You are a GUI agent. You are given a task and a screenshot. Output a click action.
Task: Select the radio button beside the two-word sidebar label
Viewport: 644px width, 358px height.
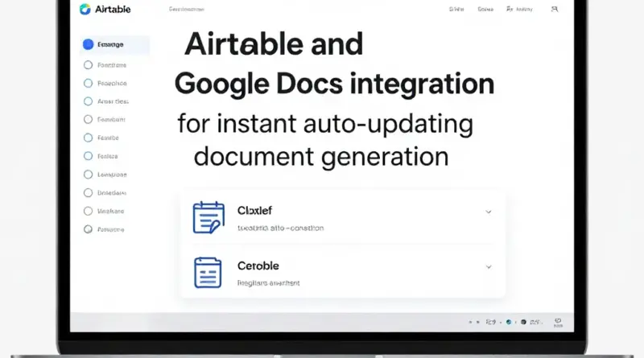88,101
